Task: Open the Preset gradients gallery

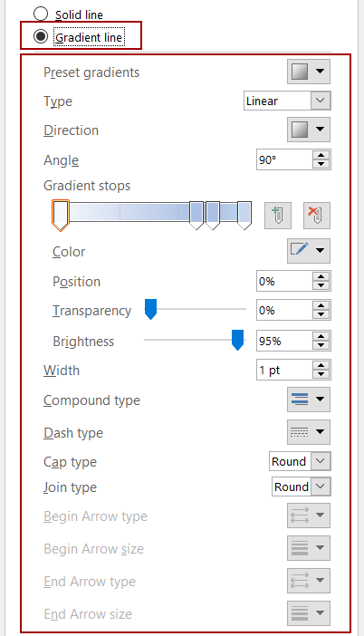Action: (309, 72)
